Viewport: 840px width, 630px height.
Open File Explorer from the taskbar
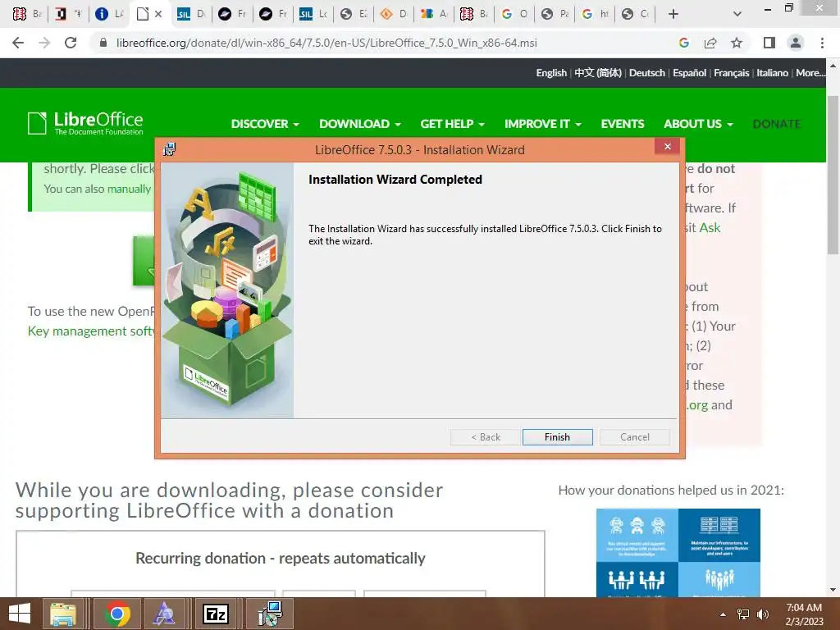63,614
